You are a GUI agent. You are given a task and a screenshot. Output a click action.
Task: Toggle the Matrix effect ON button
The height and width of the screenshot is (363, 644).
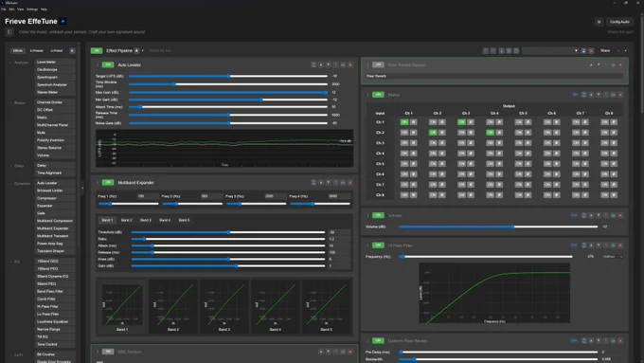378,95
